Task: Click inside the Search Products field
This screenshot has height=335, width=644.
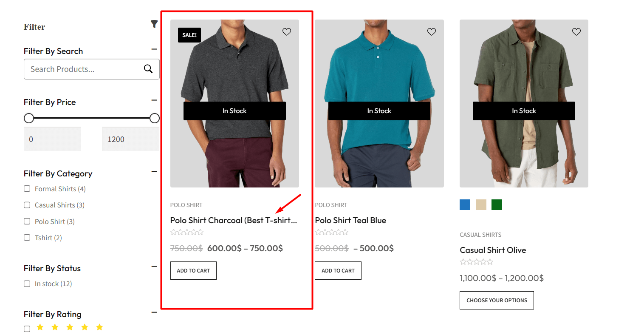Action: pyautogui.click(x=81, y=69)
